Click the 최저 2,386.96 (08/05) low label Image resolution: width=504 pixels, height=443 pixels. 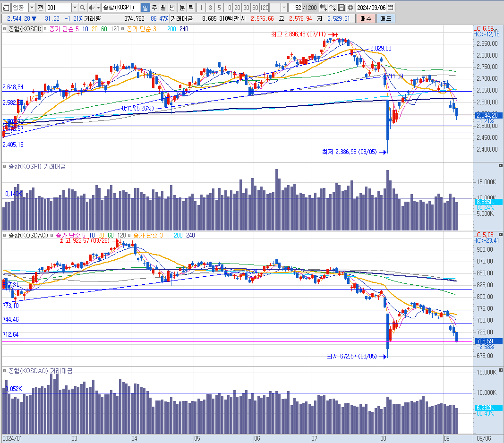[x=350, y=152]
